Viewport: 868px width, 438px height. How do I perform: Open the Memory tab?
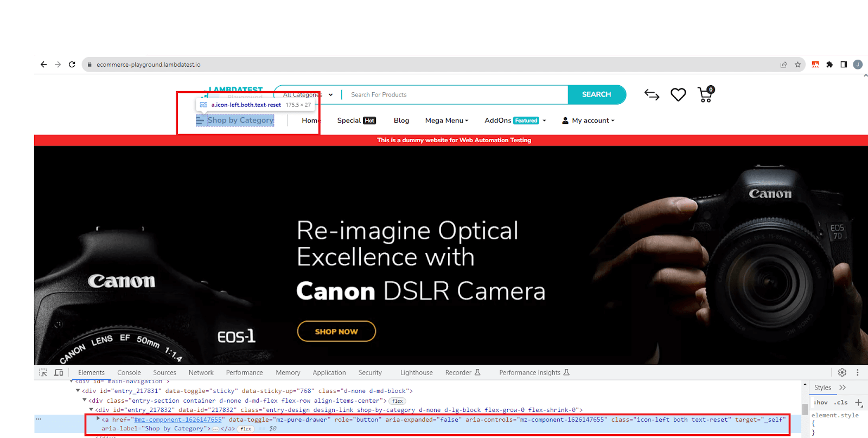pos(288,372)
